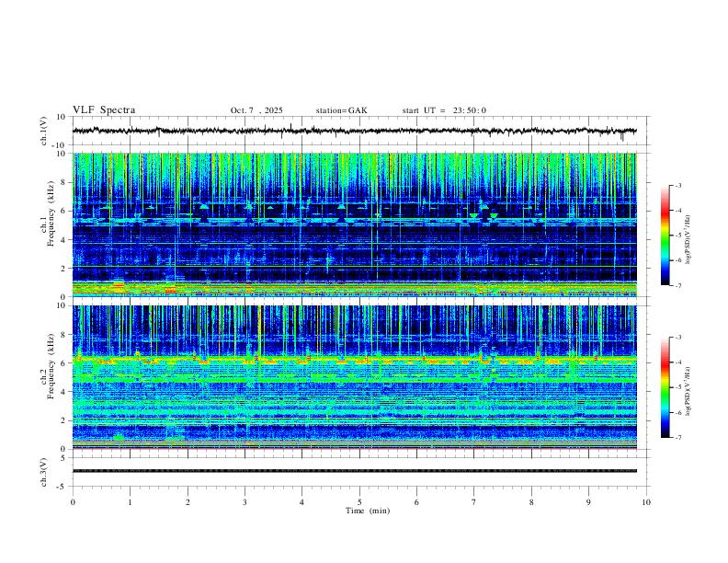Click the "-7" tick on lower color bar
The height and width of the screenshot is (563, 728).
pyautogui.click(x=678, y=437)
